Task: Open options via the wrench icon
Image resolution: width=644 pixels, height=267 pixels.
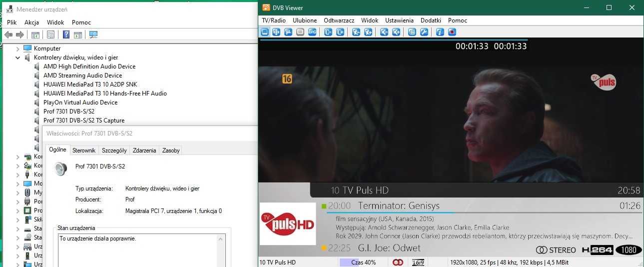Action: pyautogui.click(x=424, y=32)
